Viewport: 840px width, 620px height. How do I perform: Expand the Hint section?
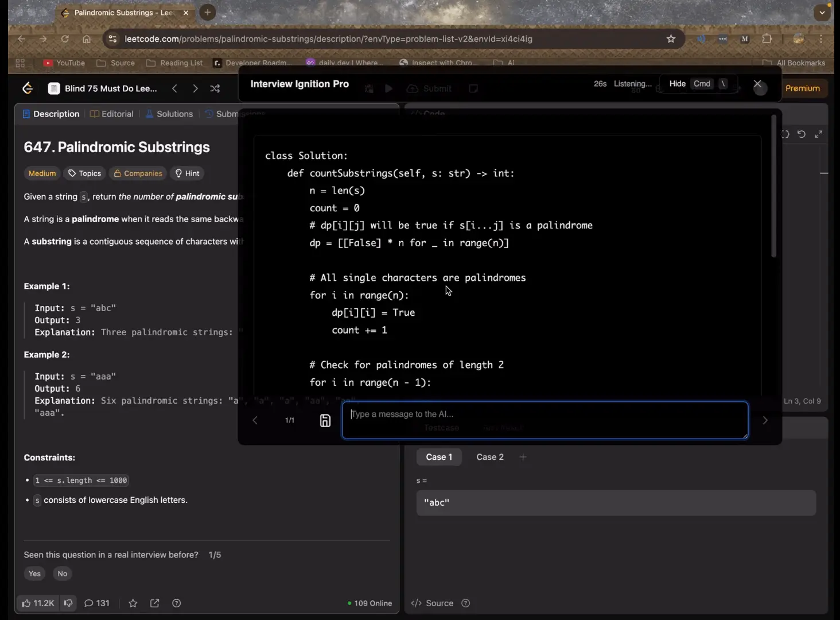click(x=188, y=173)
